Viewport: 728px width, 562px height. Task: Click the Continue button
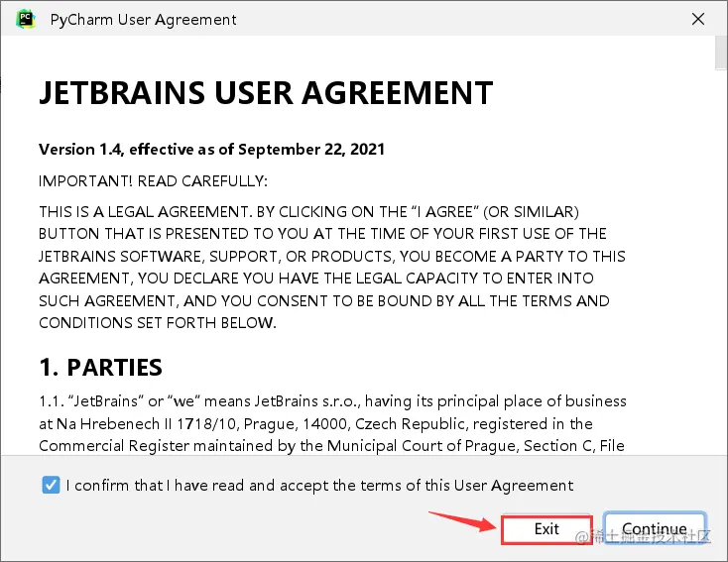(x=655, y=528)
